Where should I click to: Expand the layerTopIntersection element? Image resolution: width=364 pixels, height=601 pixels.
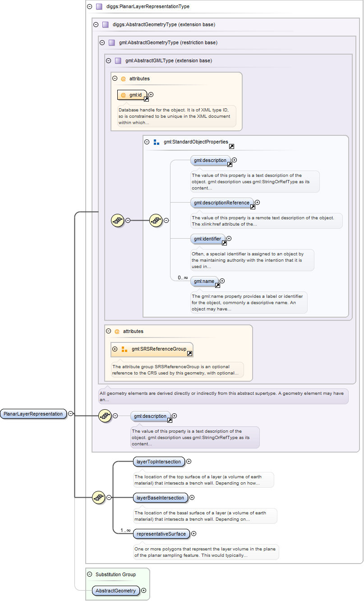coord(189,461)
